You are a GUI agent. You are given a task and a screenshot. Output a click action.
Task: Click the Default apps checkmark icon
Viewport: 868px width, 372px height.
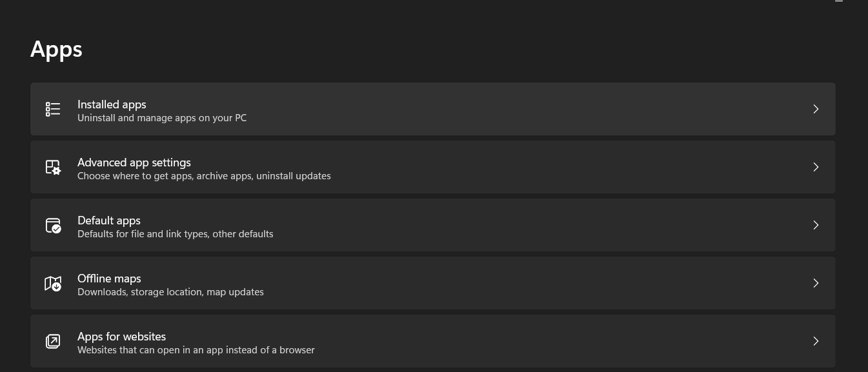[x=53, y=225]
